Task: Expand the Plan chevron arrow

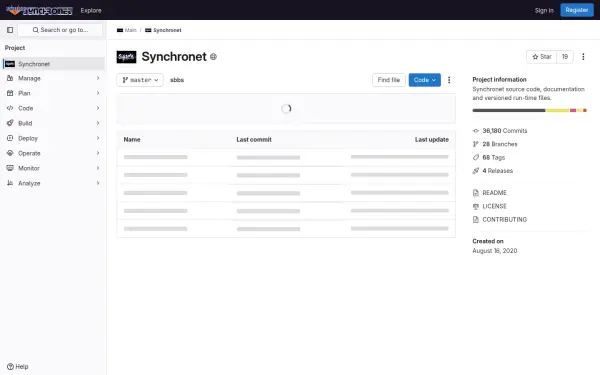Action: (98, 93)
